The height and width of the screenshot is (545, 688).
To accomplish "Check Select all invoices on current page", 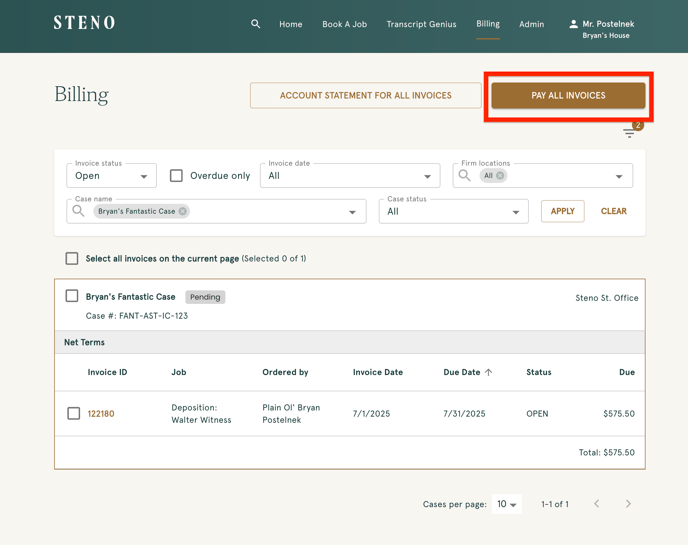I will click(72, 258).
